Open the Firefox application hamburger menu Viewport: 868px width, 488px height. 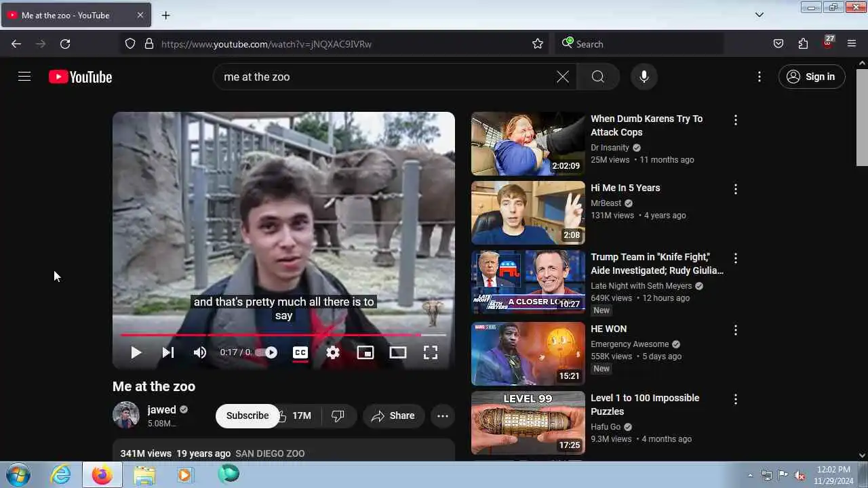(x=852, y=43)
